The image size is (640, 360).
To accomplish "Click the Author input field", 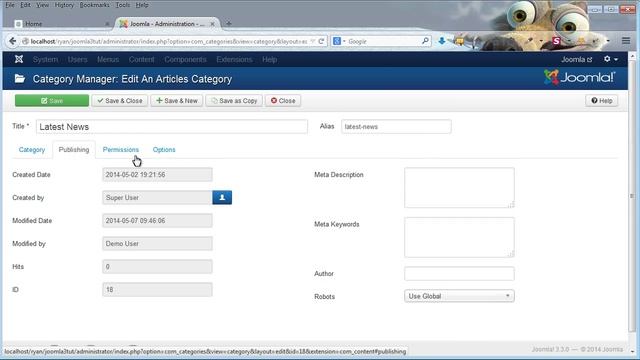I will pyautogui.click(x=459, y=273).
